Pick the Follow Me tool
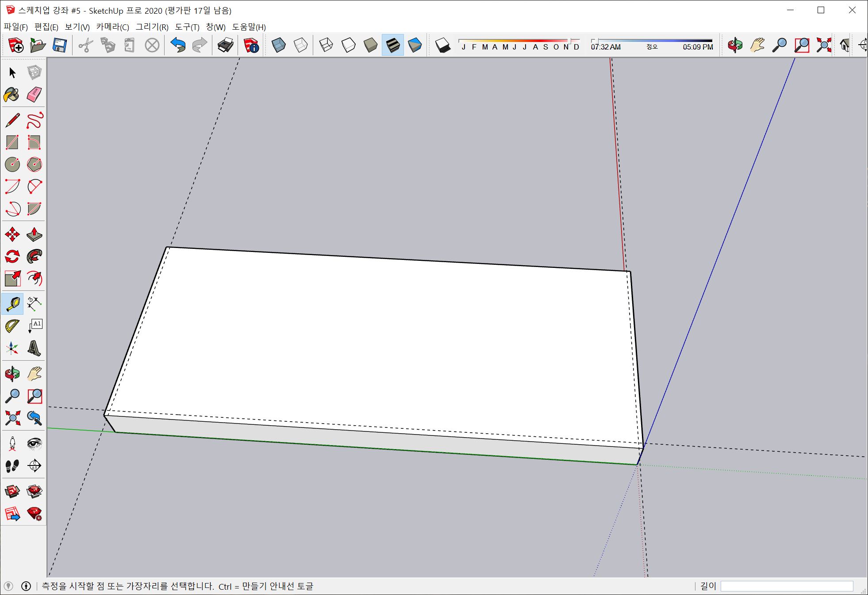This screenshot has width=868, height=595. [34, 256]
